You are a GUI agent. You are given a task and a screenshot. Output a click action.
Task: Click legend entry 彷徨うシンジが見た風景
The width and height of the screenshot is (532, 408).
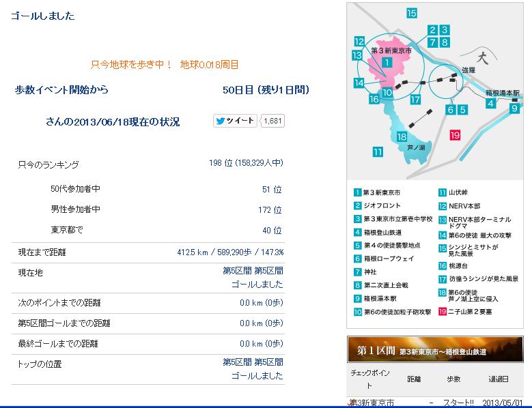coord(479,279)
